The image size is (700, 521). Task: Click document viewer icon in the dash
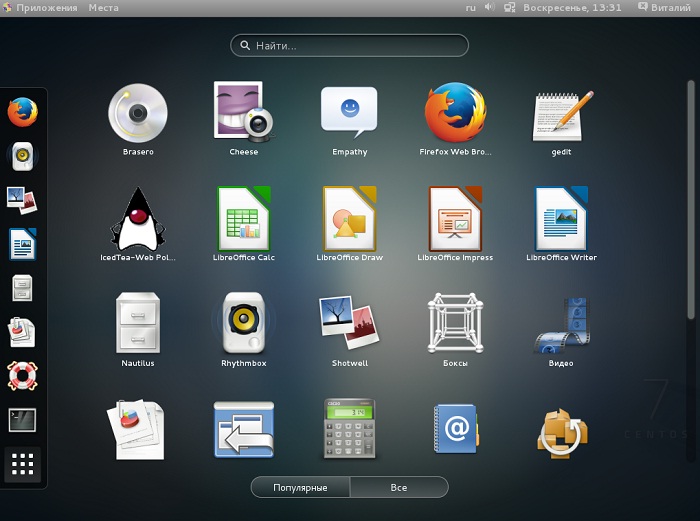coord(21,332)
